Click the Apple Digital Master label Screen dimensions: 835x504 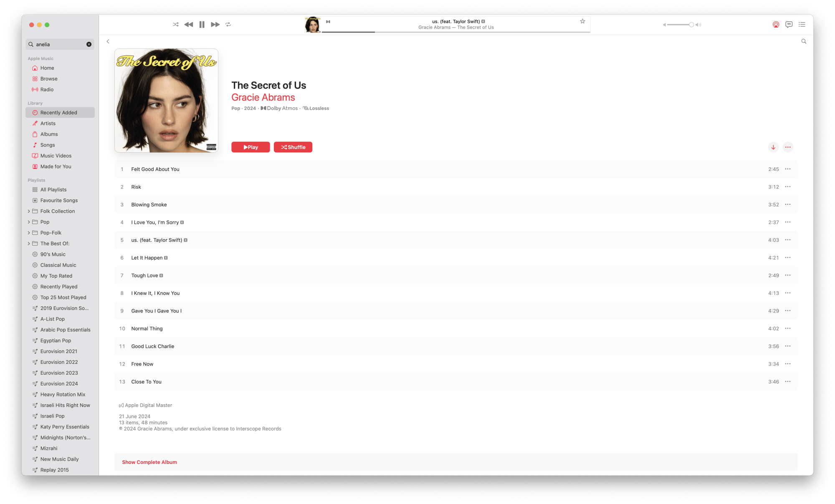145,406
